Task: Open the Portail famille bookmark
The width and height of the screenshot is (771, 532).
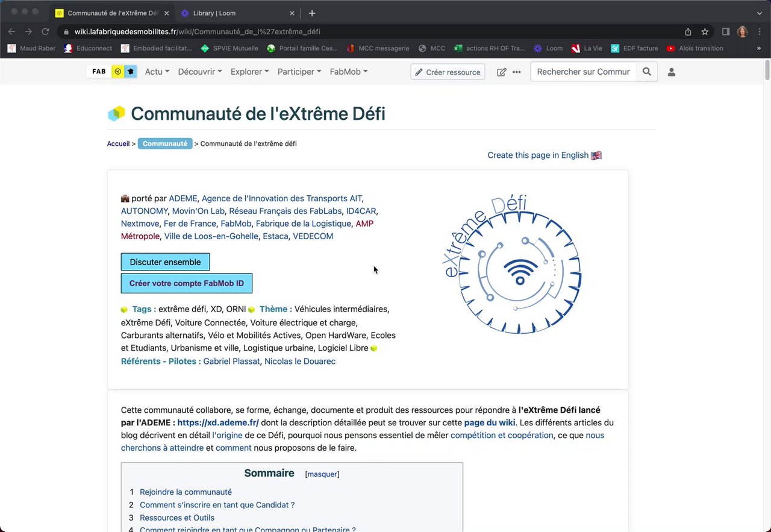Action: (x=302, y=48)
